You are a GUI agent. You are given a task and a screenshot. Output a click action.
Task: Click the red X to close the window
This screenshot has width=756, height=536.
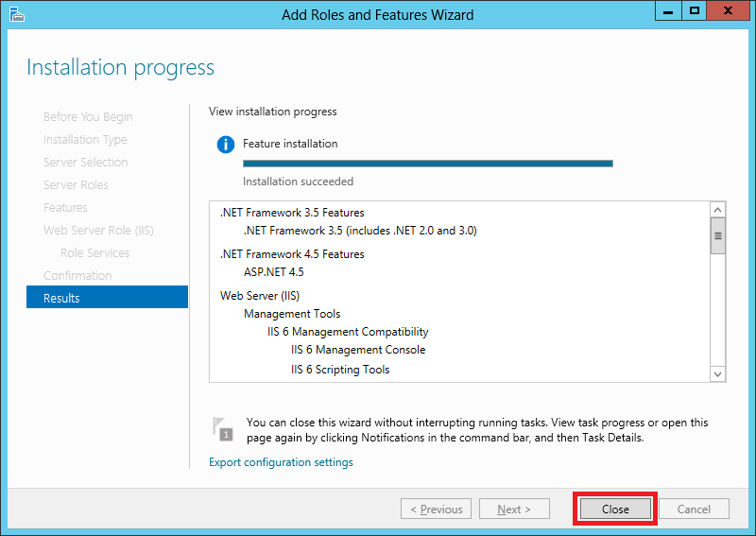728,10
